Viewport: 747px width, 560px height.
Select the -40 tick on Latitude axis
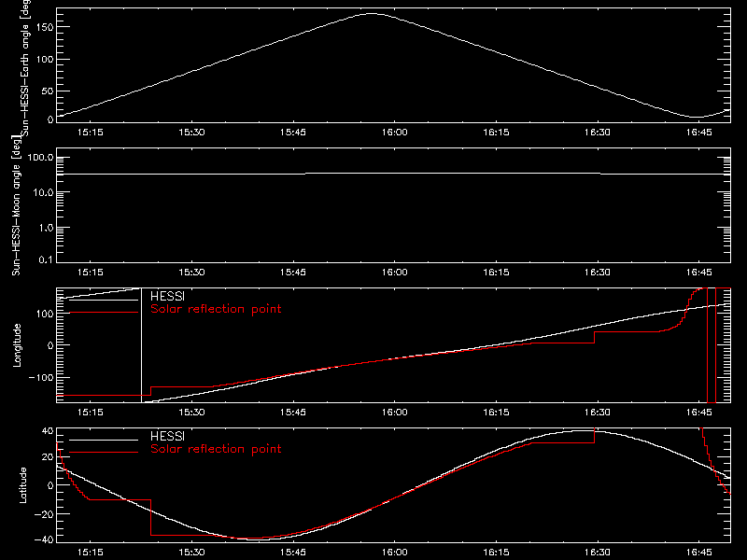pyautogui.click(x=44, y=540)
